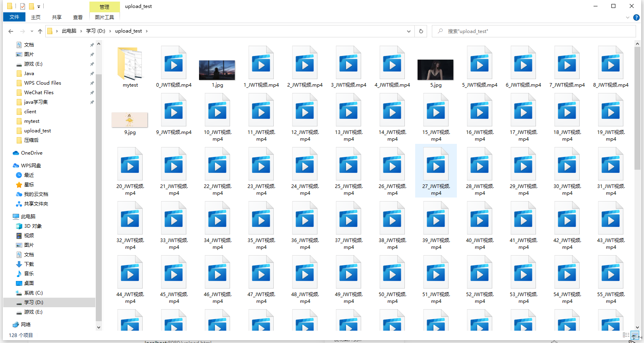Click the navigation pane scroll down arrow

[99, 327]
